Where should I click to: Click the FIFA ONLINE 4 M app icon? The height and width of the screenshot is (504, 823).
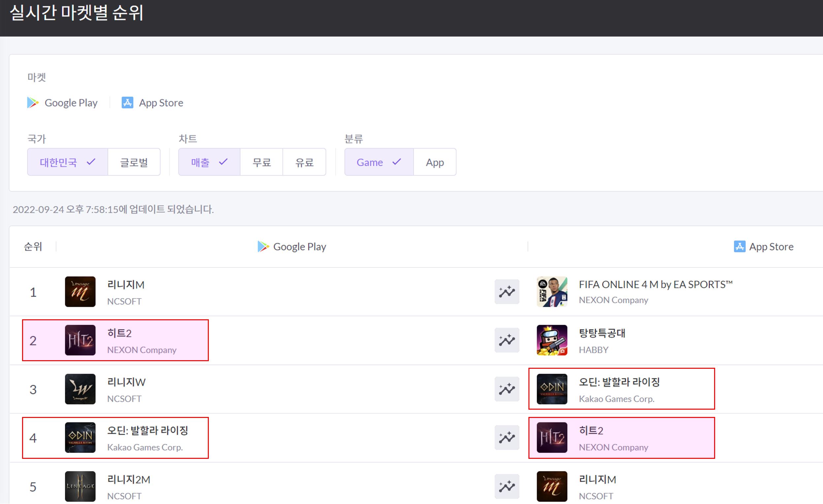552,292
